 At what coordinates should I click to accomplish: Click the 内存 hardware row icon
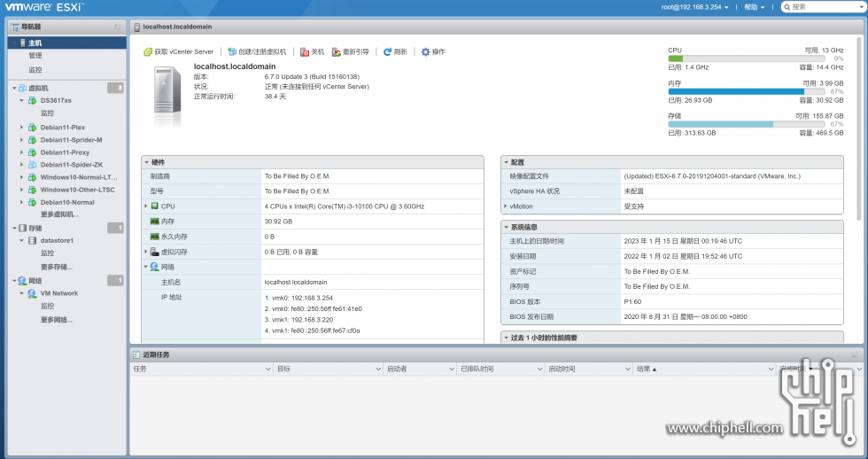[154, 222]
